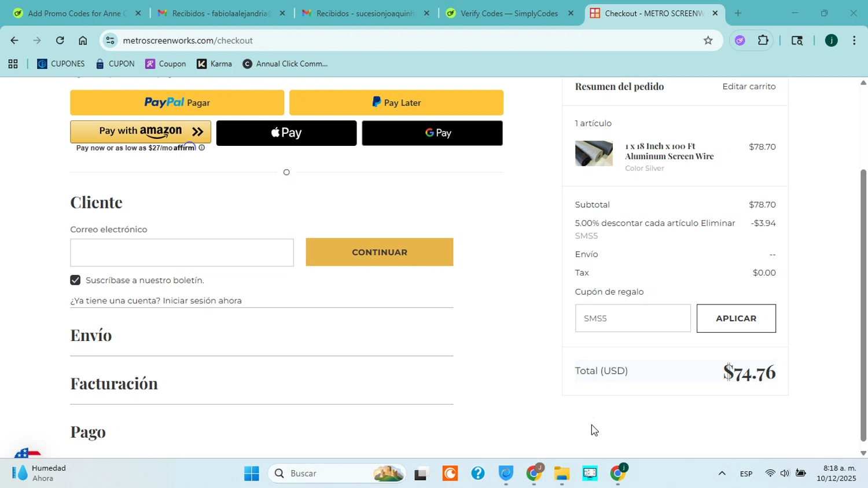This screenshot has height=488, width=868.
Task: Open Wi-Fi network settings icon
Action: (770, 474)
